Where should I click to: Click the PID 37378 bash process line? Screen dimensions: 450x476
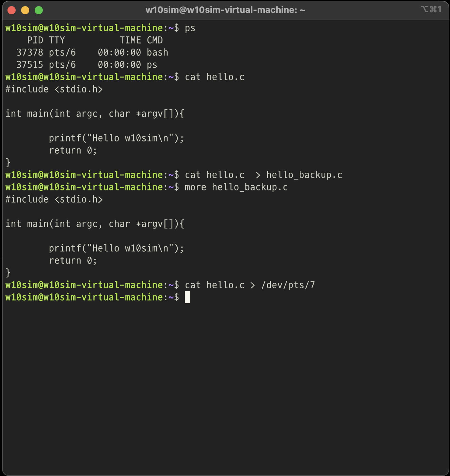point(92,52)
